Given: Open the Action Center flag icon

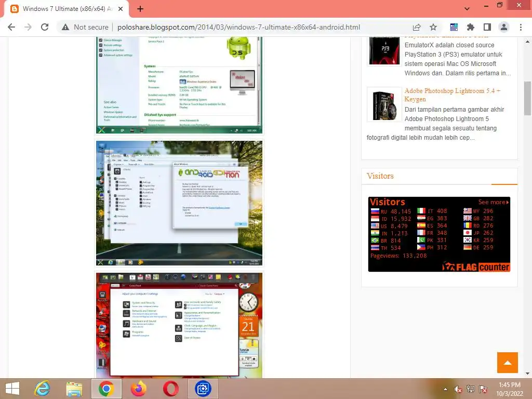Looking at the screenshot, I should 483,389.
